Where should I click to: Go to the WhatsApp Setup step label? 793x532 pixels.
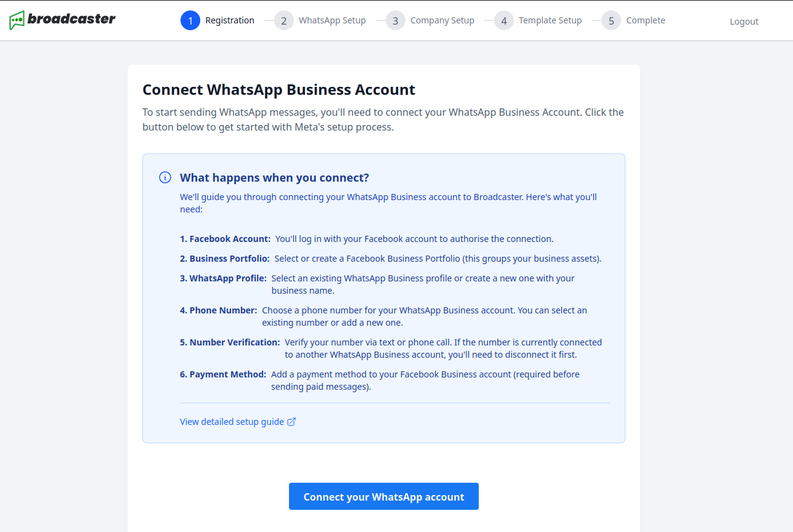coord(332,20)
